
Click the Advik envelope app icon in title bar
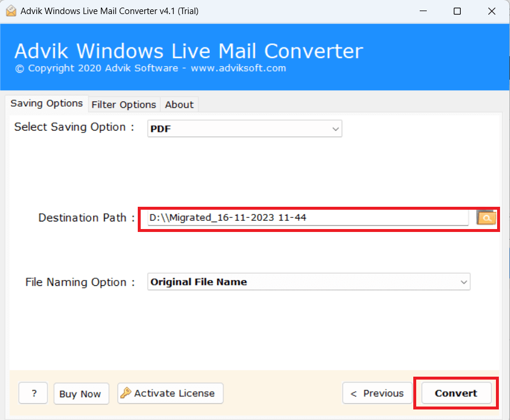[11, 11]
